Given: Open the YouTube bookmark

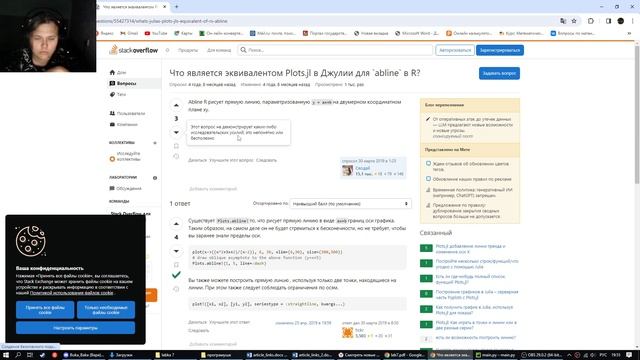Looking at the screenshot, I should tap(156, 33).
